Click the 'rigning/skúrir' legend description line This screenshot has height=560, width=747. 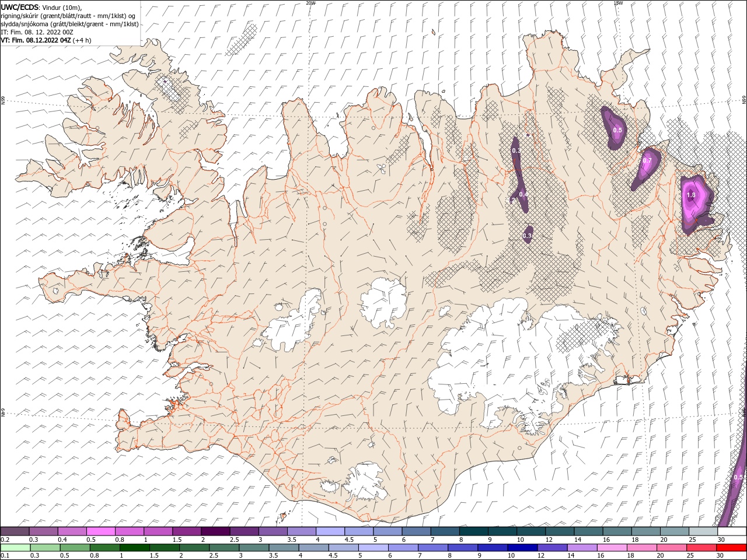tap(68, 16)
